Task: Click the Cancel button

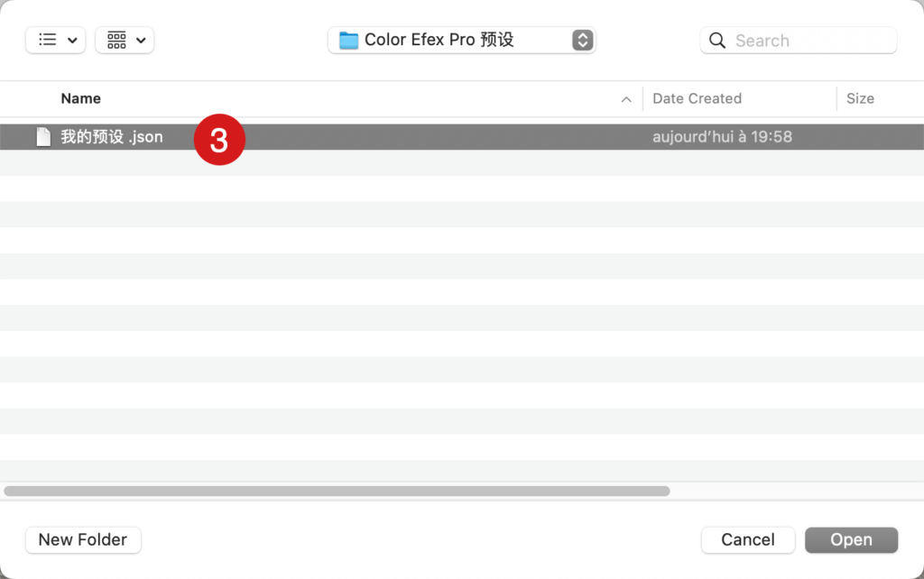Action: [748, 539]
